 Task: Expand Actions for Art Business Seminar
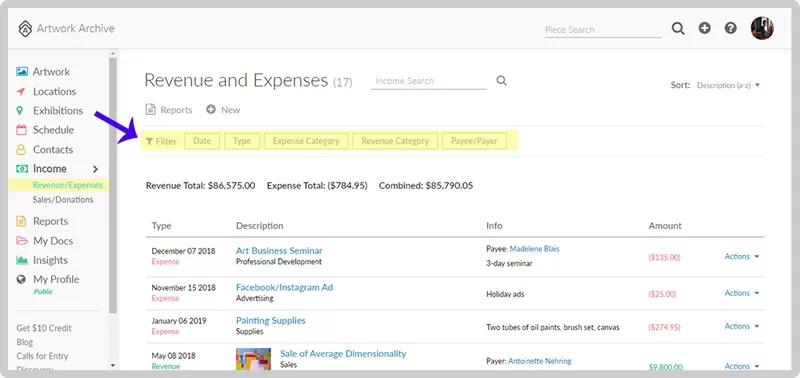point(742,257)
